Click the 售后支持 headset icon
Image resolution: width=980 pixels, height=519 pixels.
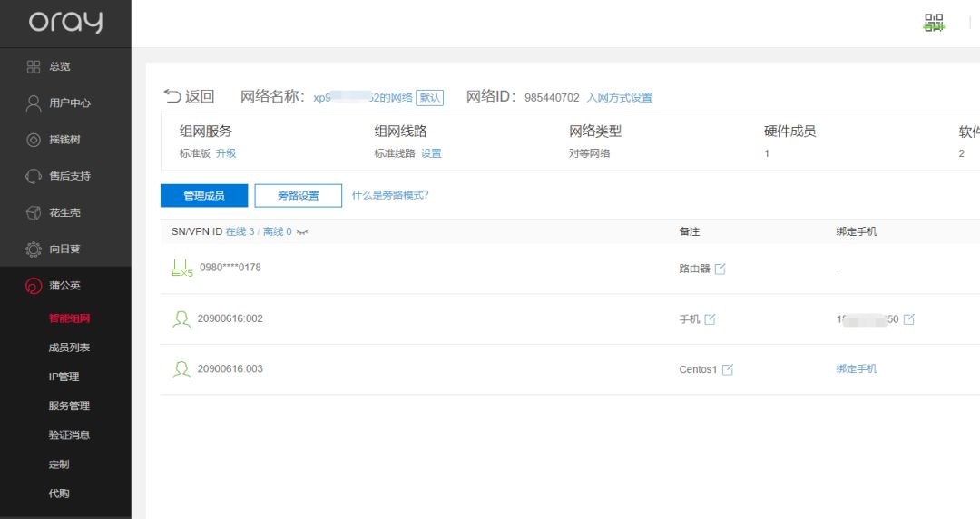coord(34,176)
